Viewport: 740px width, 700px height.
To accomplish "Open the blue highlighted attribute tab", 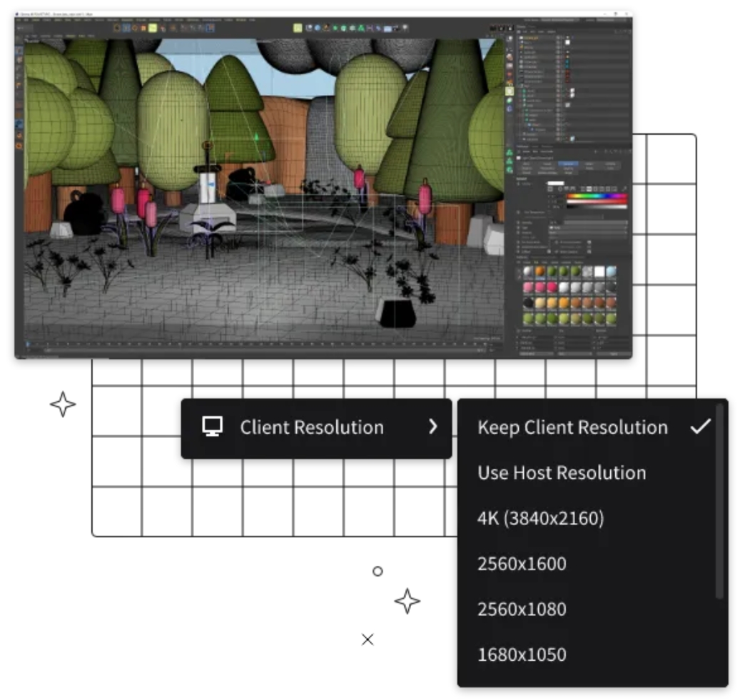I will click(x=569, y=163).
